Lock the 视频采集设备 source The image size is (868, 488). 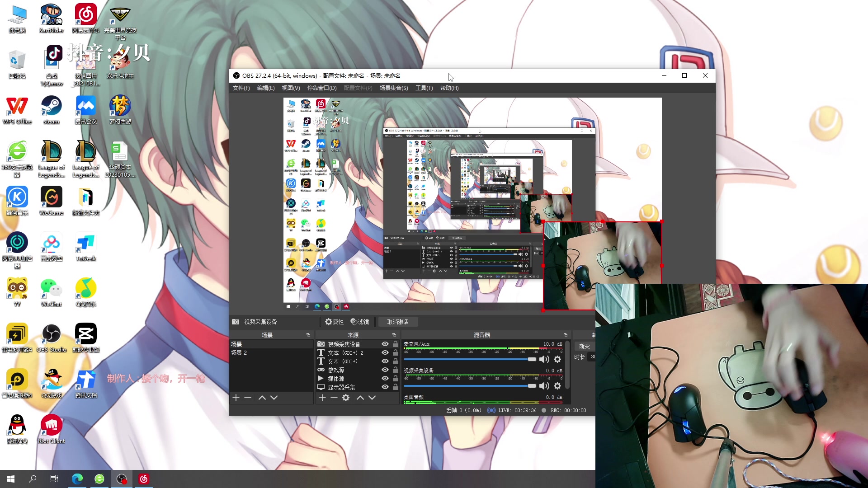(396, 344)
